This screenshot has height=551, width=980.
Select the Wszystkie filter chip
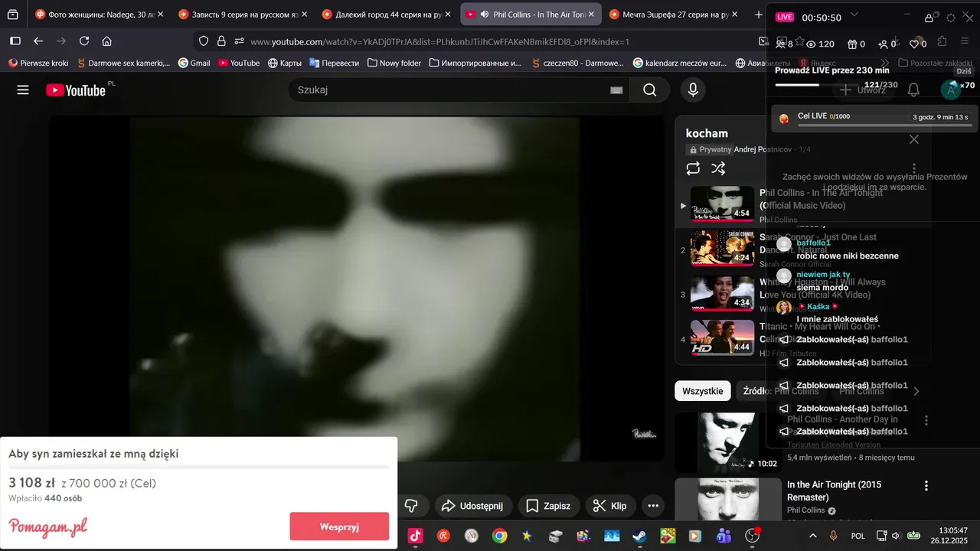coord(702,391)
